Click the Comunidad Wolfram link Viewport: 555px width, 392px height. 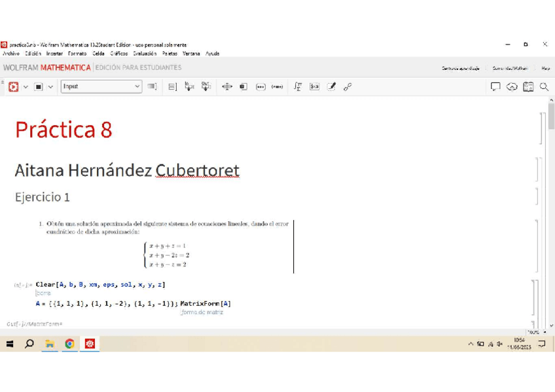[510, 68]
